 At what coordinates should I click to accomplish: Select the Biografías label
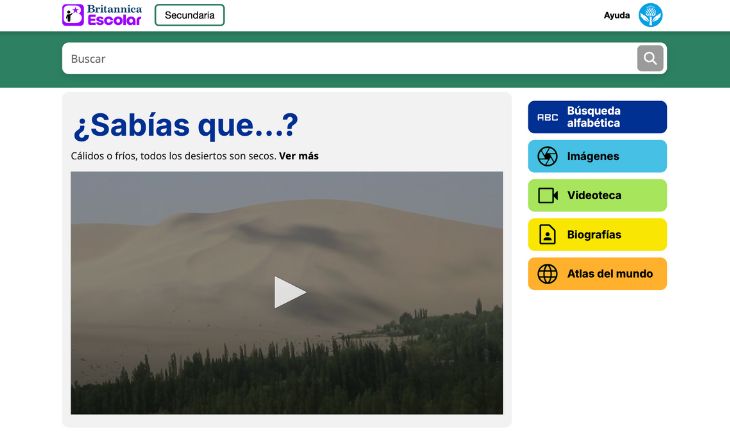pos(594,235)
